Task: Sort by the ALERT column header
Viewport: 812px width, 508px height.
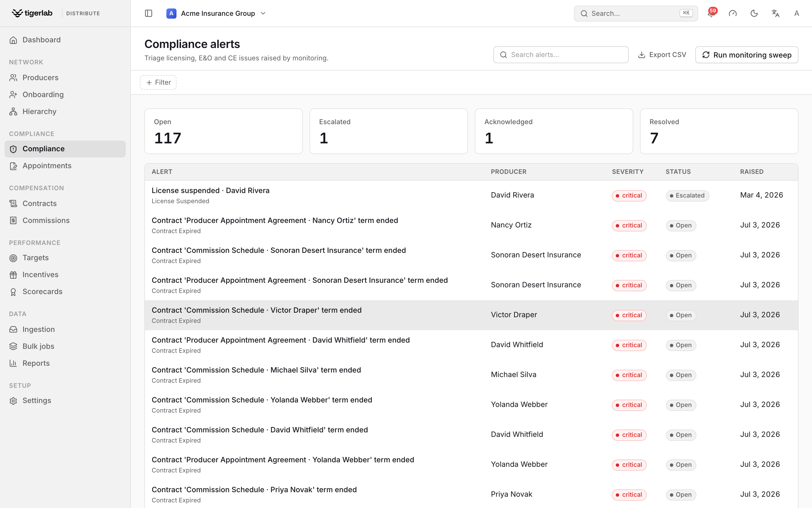Action: pos(162,172)
